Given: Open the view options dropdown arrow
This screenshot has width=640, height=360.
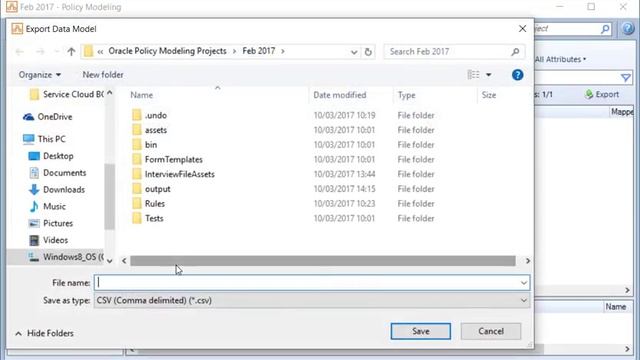Looking at the screenshot, I should (x=489, y=75).
